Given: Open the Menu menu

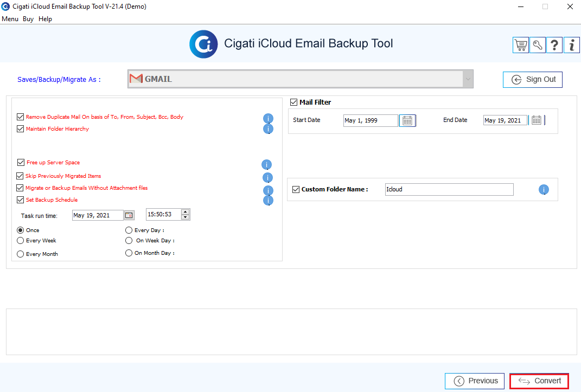Looking at the screenshot, I should pos(10,19).
